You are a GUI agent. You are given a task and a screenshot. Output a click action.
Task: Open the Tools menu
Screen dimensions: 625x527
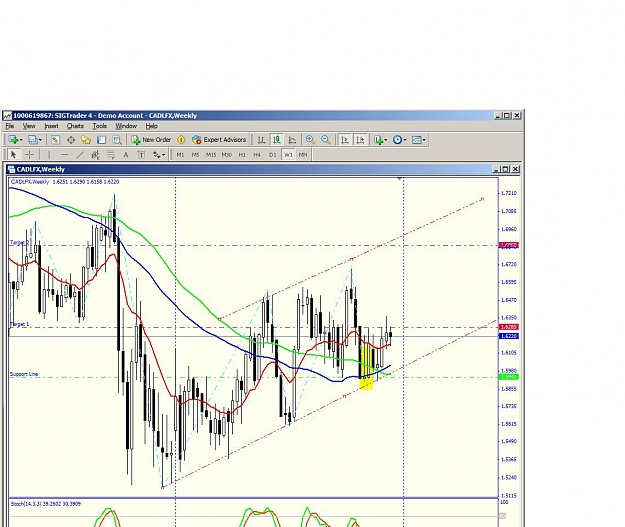coord(100,126)
